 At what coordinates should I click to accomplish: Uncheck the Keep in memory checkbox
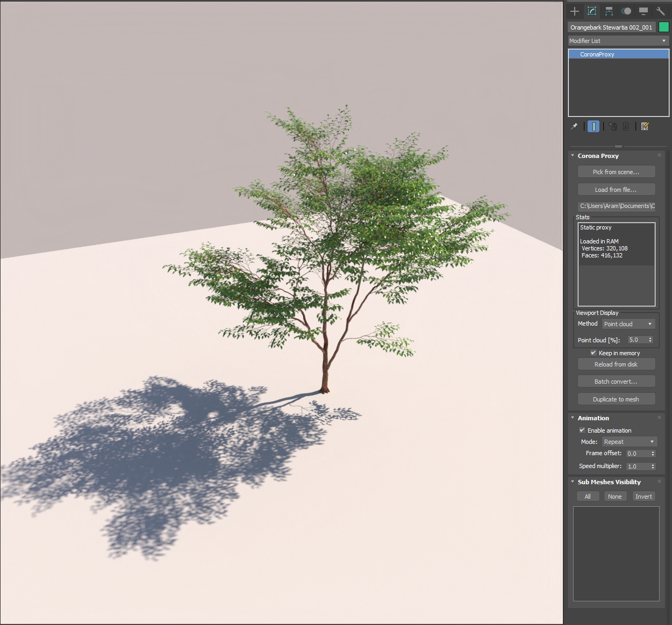point(594,353)
